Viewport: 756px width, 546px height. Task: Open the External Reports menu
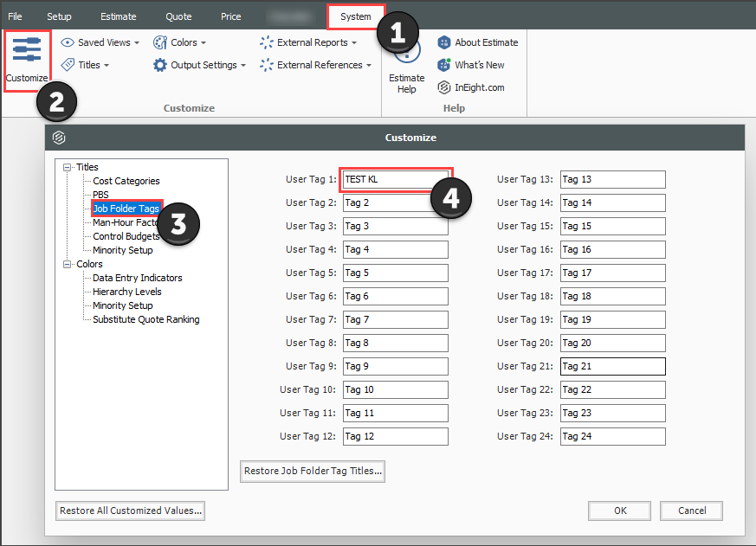tap(307, 42)
